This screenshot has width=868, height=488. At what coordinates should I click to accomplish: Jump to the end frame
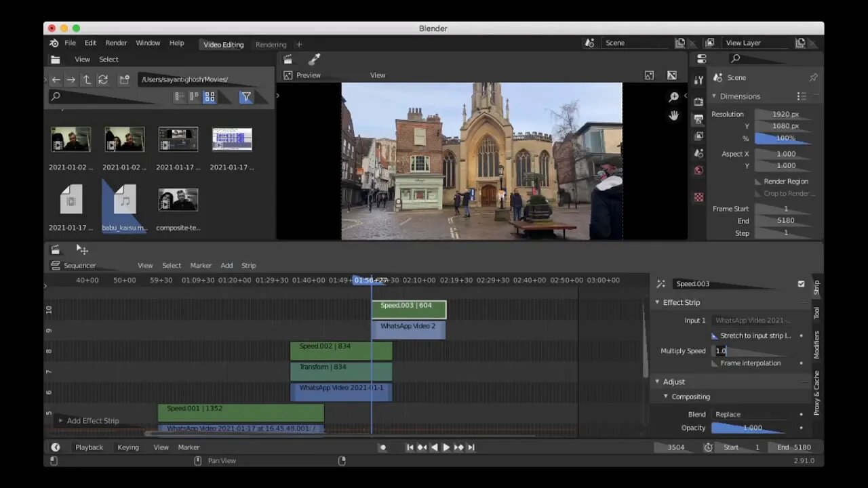point(471,447)
